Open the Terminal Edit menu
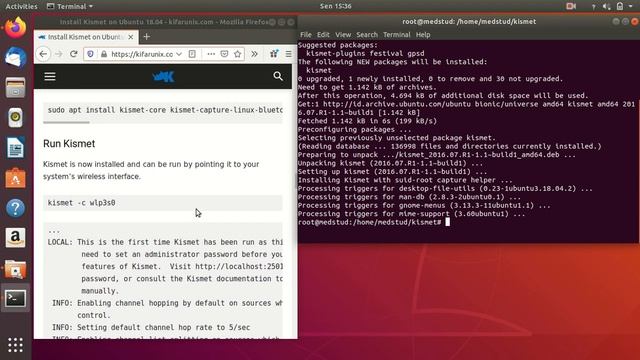The width and height of the screenshot is (640, 360). 323,35
